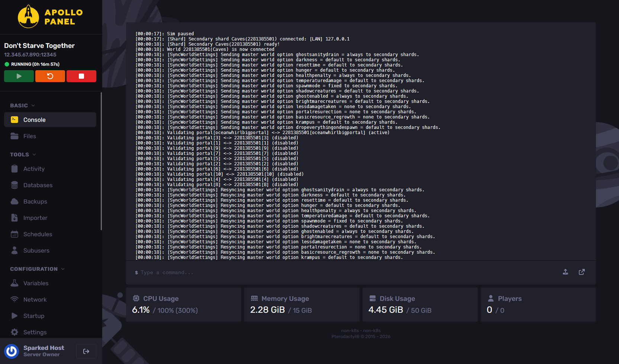
Task: Log out using the sign-out icon
Action: point(86,351)
